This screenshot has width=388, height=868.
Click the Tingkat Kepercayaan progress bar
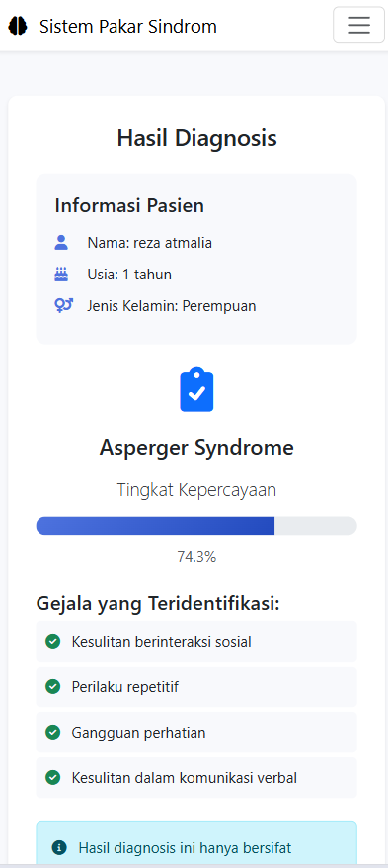196,526
